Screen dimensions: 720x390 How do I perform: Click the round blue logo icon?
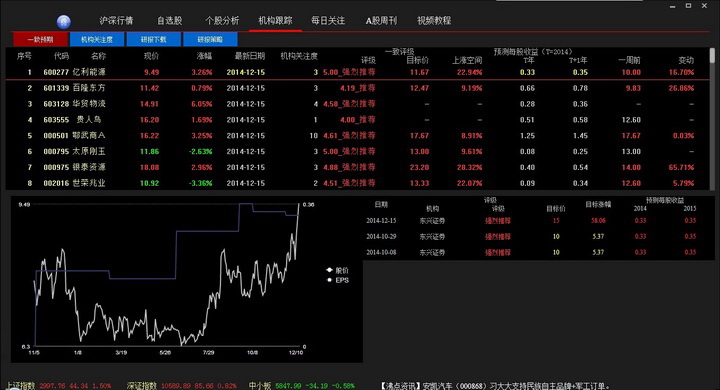(63, 21)
